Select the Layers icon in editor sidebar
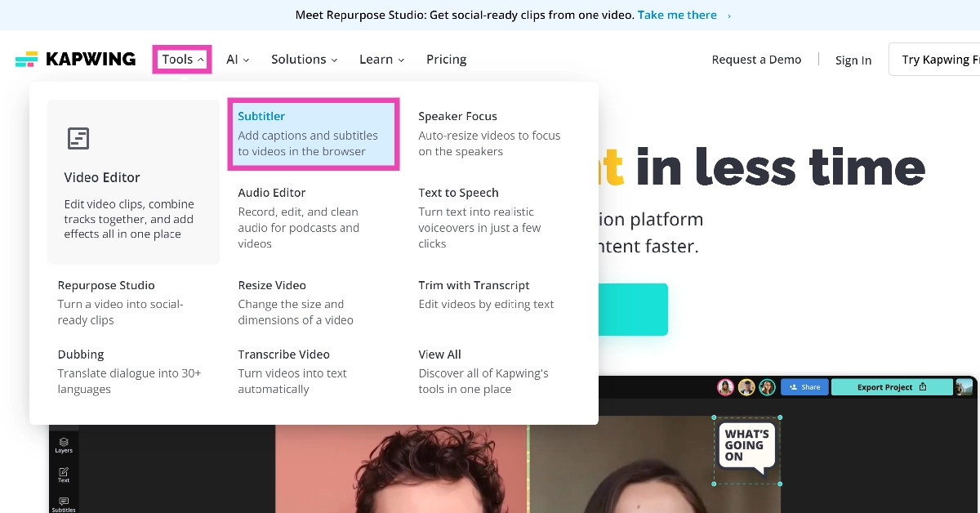 pyautogui.click(x=64, y=444)
